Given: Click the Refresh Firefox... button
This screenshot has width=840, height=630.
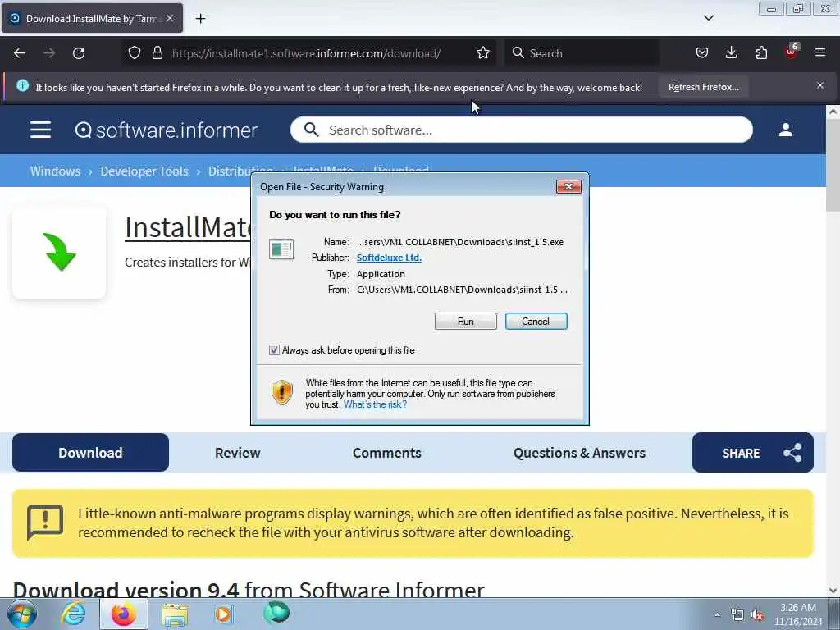Looking at the screenshot, I should (703, 87).
